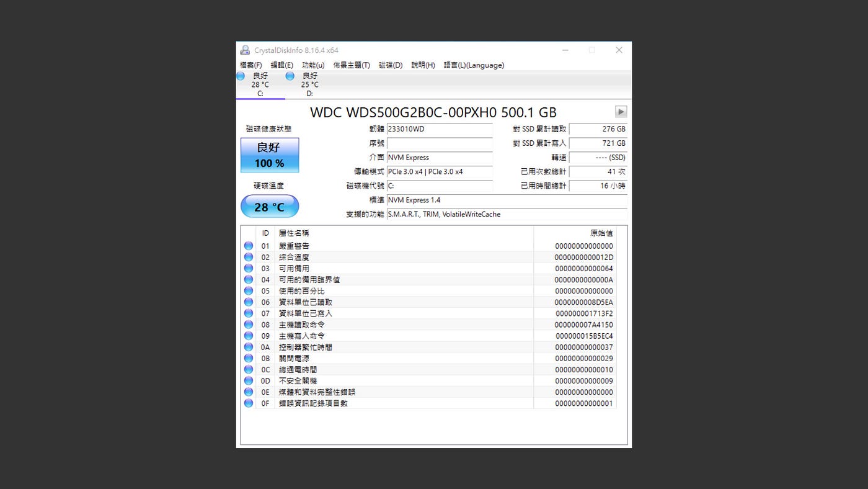Select the C: drive status orb

pyautogui.click(x=241, y=76)
